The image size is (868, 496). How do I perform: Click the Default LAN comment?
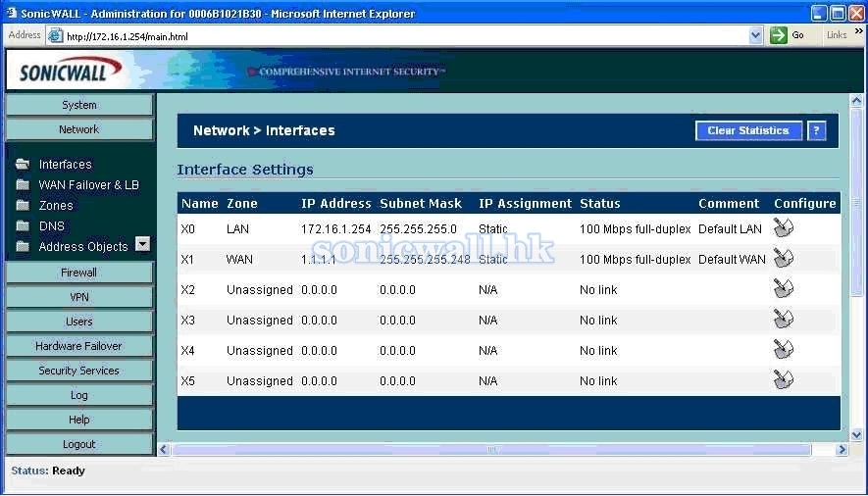[x=730, y=229]
